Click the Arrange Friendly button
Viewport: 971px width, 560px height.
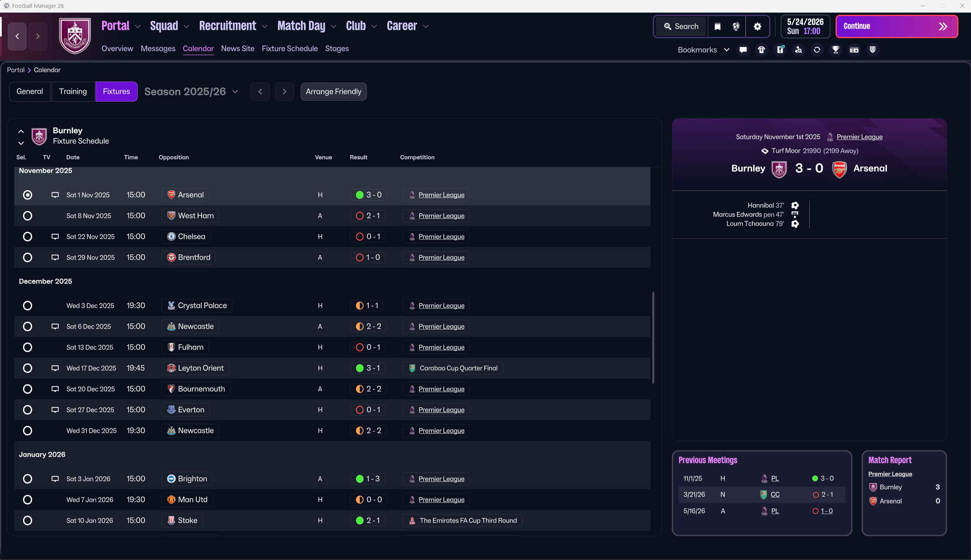[334, 92]
